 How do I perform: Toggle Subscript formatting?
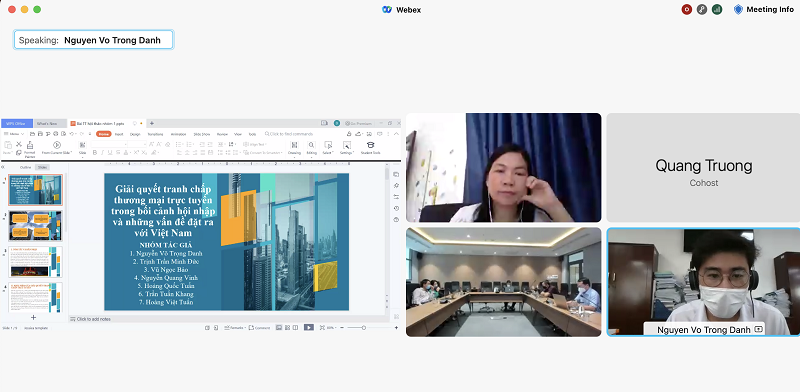(x=144, y=153)
